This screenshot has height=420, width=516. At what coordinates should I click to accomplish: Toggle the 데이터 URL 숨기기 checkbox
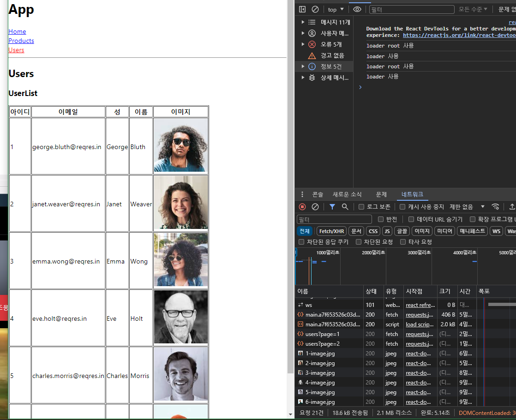411,219
